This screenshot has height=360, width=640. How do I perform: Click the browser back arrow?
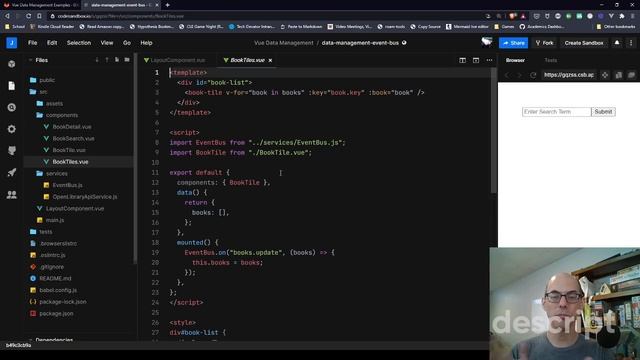[x=7, y=16]
